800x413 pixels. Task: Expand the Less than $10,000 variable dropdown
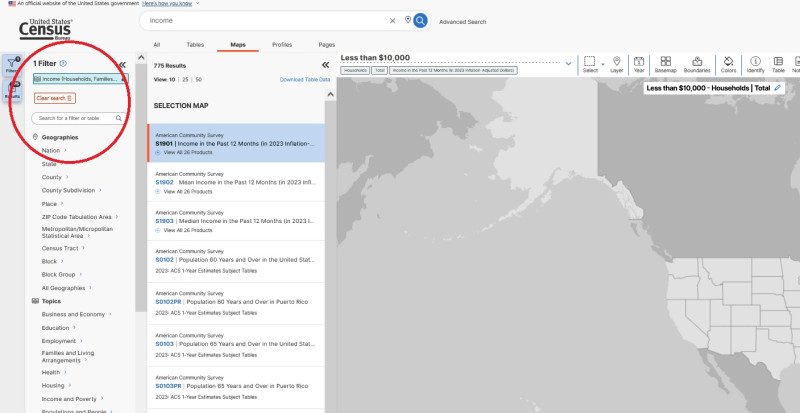pos(568,64)
